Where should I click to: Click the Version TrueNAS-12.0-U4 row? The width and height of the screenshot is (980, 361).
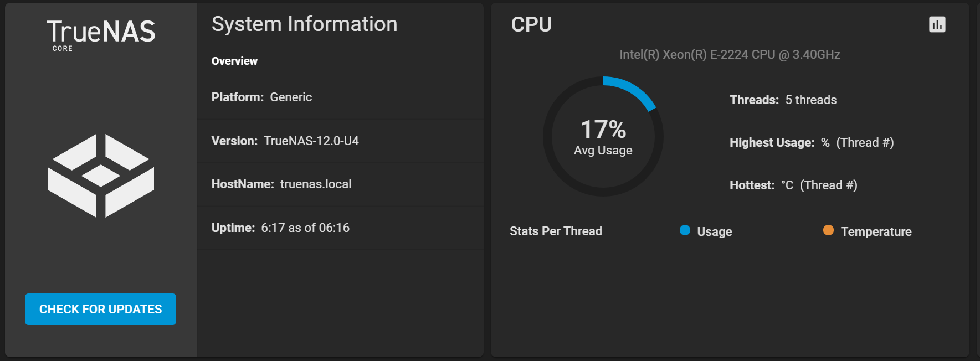pos(340,141)
